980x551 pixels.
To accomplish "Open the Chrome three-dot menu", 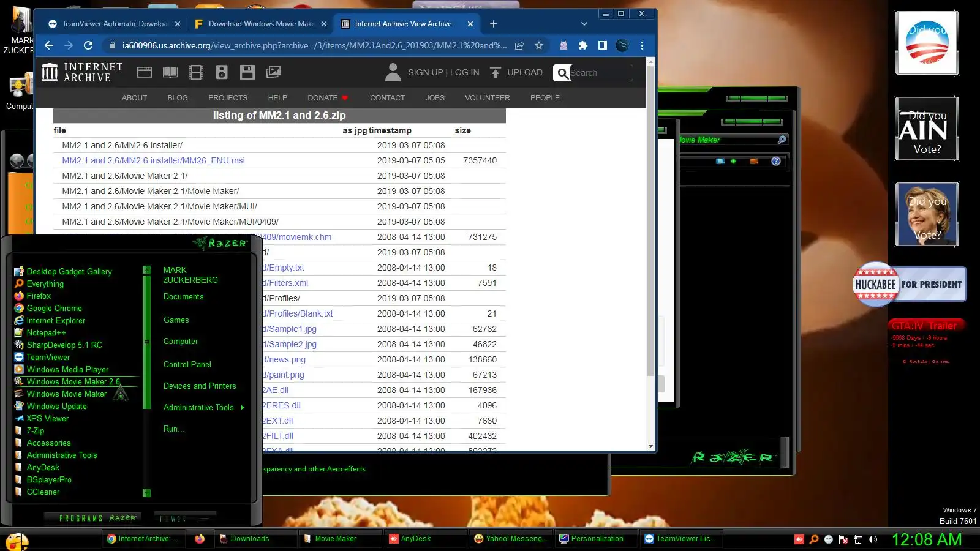I will (642, 45).
